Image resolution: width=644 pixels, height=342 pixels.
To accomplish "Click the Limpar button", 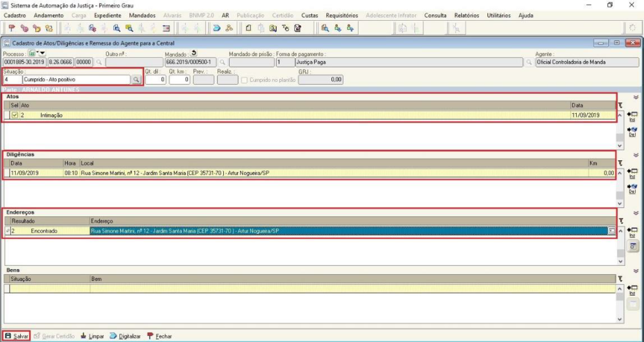I will (92, 336).
